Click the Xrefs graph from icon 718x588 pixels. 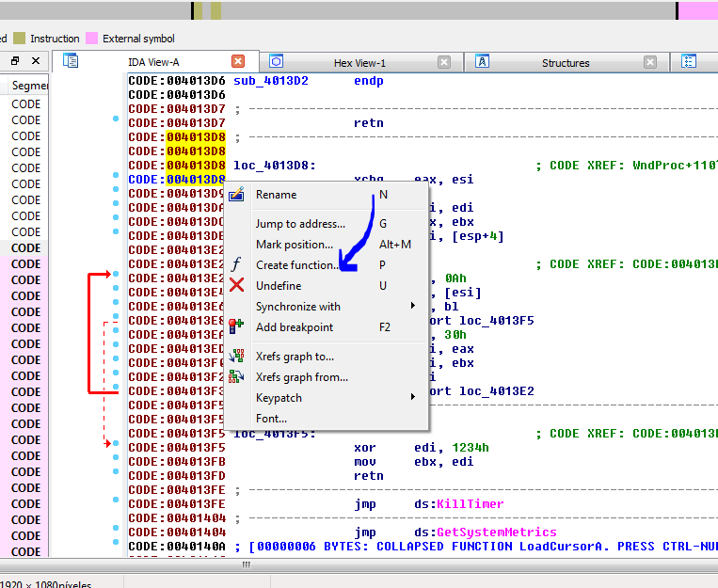click(236, 377)
